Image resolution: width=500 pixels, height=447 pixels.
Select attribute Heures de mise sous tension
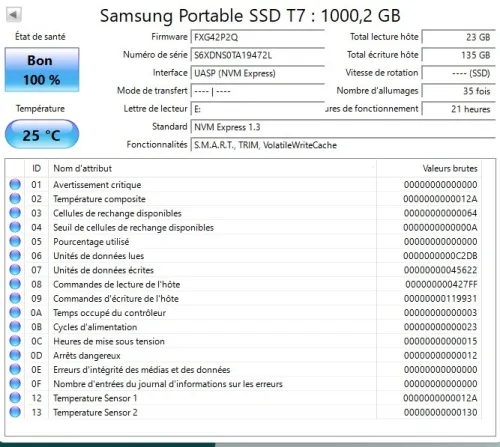pos(109,341)
